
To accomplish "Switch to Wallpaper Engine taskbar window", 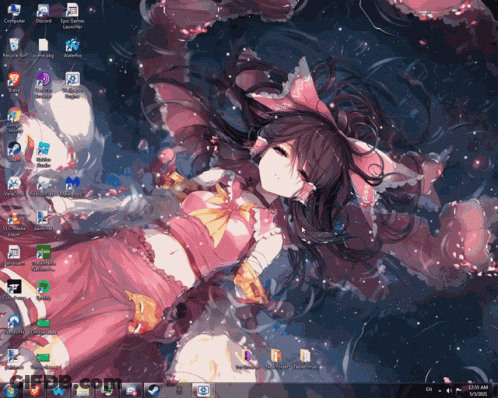I will [203, 390].
